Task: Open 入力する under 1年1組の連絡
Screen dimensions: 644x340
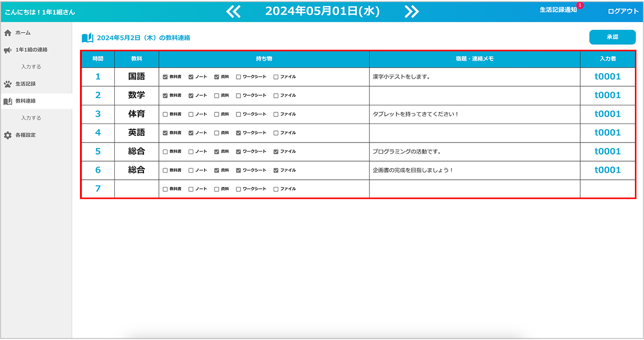Action: 31,67
